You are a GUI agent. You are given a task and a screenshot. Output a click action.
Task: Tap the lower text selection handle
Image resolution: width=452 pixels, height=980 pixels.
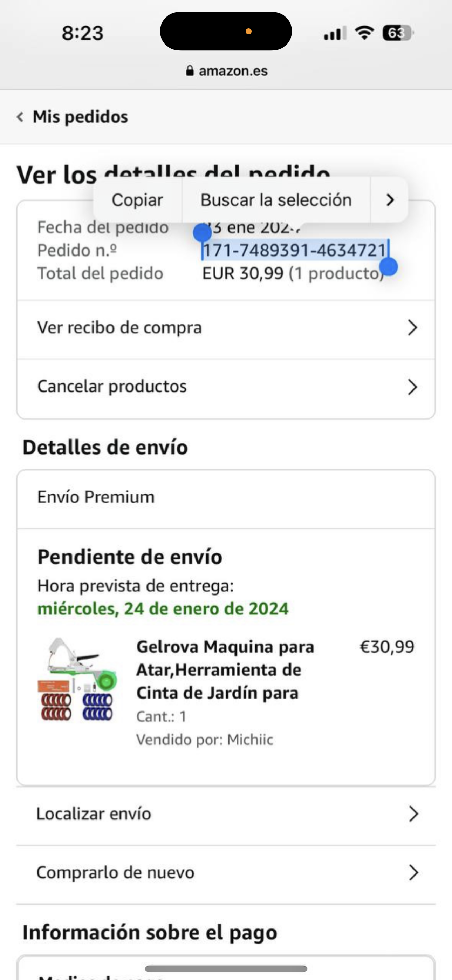[389, 266]
